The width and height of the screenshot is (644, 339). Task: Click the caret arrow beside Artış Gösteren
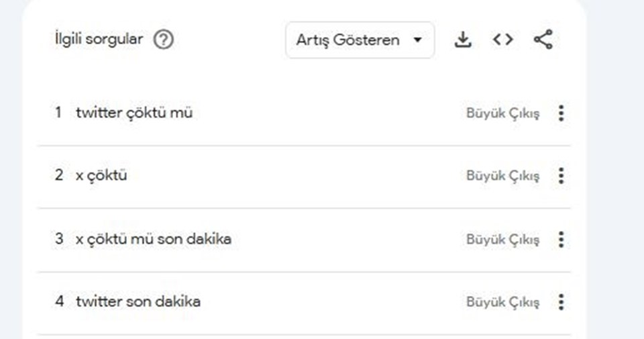(x=418, y=40)
